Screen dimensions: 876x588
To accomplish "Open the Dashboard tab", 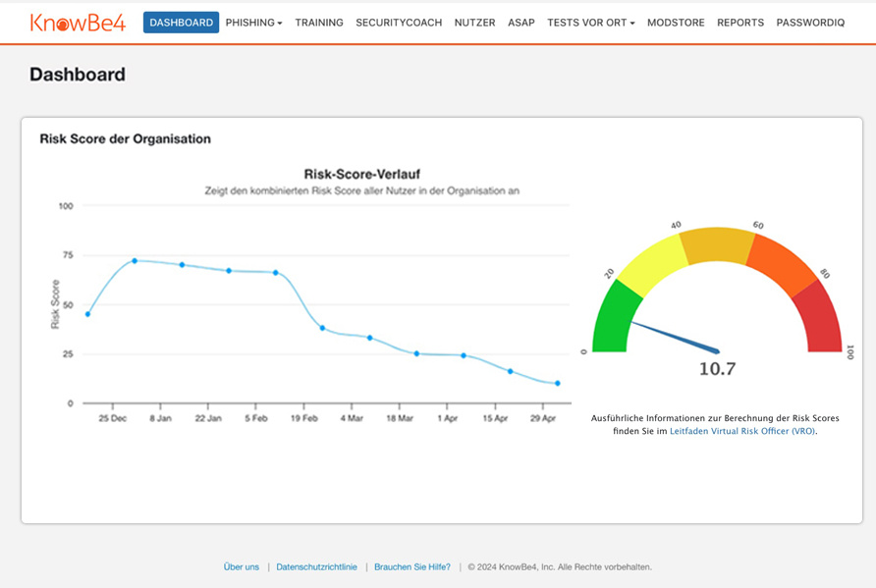I will (x=181, y=23).
